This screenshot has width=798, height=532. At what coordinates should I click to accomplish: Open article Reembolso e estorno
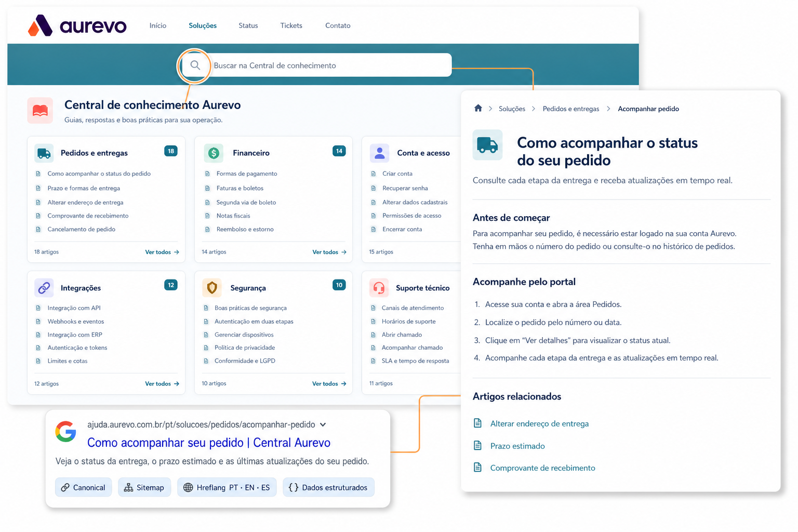click(x=245, y=229)
